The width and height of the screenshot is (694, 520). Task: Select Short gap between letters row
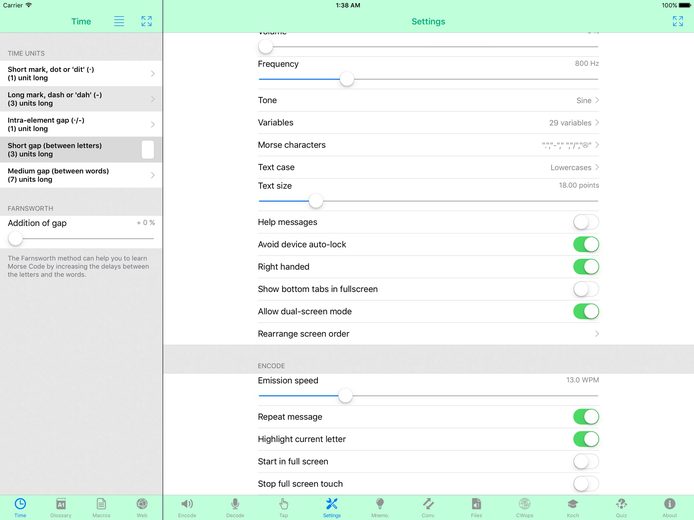(x=81, y=150)
